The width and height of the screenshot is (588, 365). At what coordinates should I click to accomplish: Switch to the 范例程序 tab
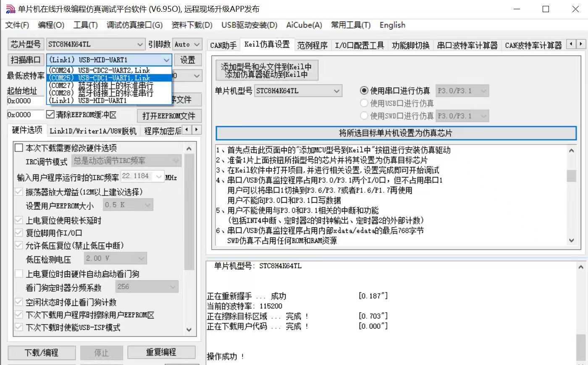pos(312,45)
